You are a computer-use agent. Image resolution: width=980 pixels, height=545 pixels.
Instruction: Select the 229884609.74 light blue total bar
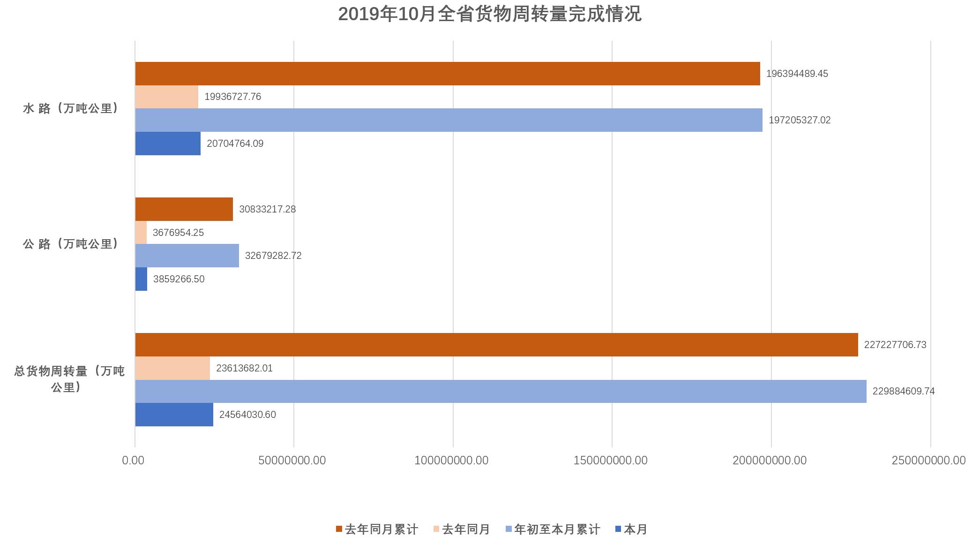(x=501, y=391)
